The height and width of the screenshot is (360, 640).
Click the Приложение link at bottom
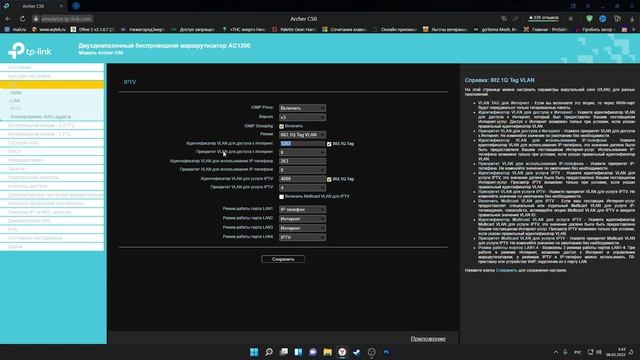pyautogui.click(x=428, y=339)
